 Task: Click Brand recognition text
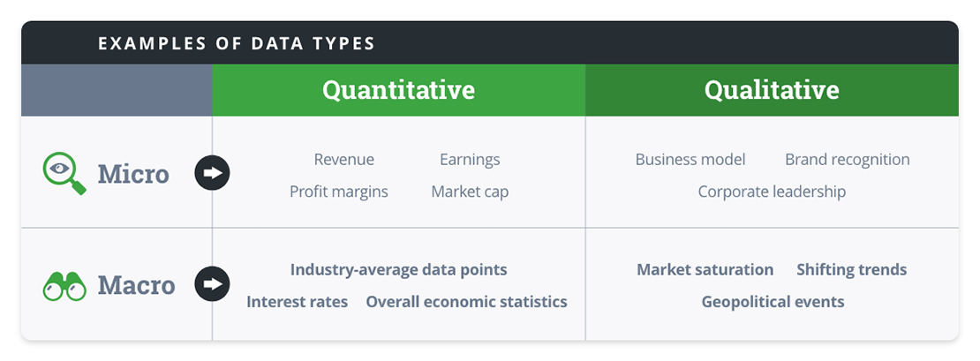848,160
